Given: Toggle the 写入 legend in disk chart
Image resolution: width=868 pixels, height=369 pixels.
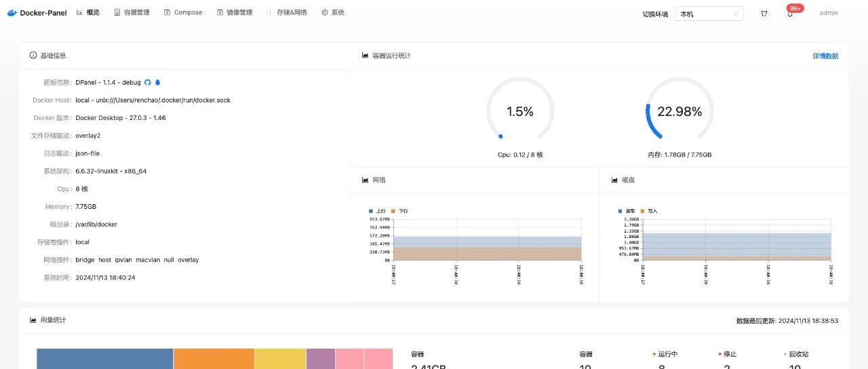Looking at the screenshot, I should pos(649,211).
